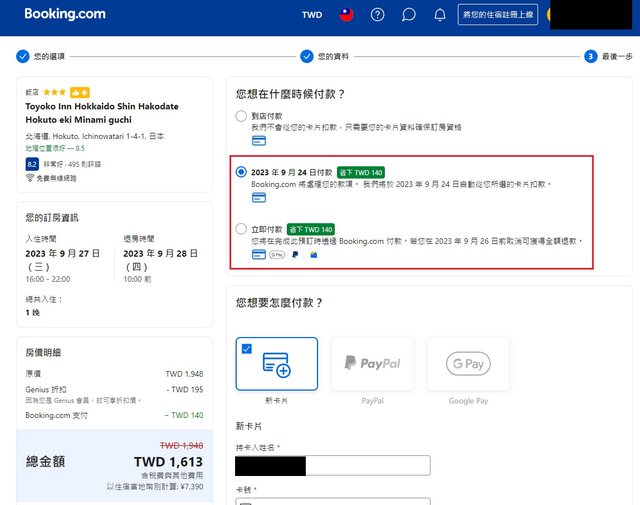Screen dimensions: 640x505
Task: Choose Google Pay as payment method
Action: (467, 363)
